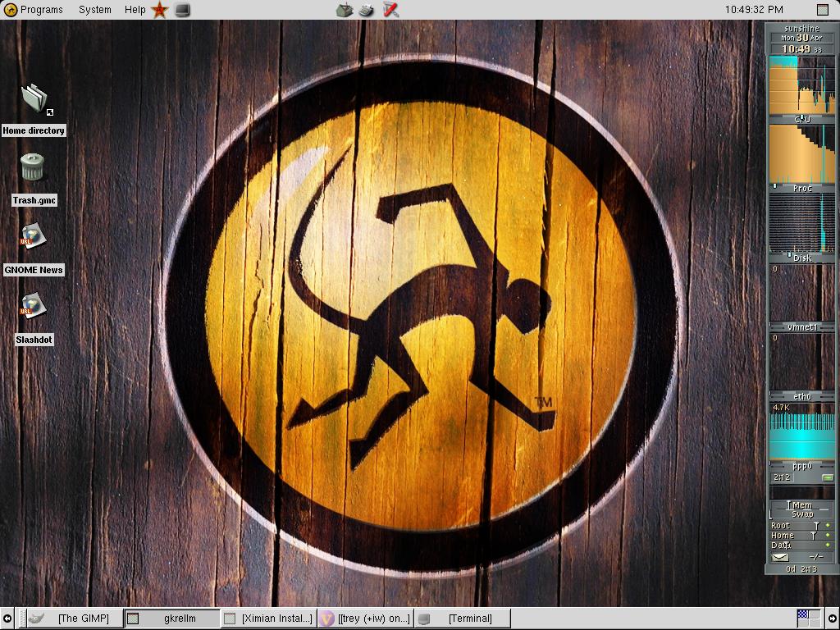Open the GNOME News URL icon

point(33,235)
